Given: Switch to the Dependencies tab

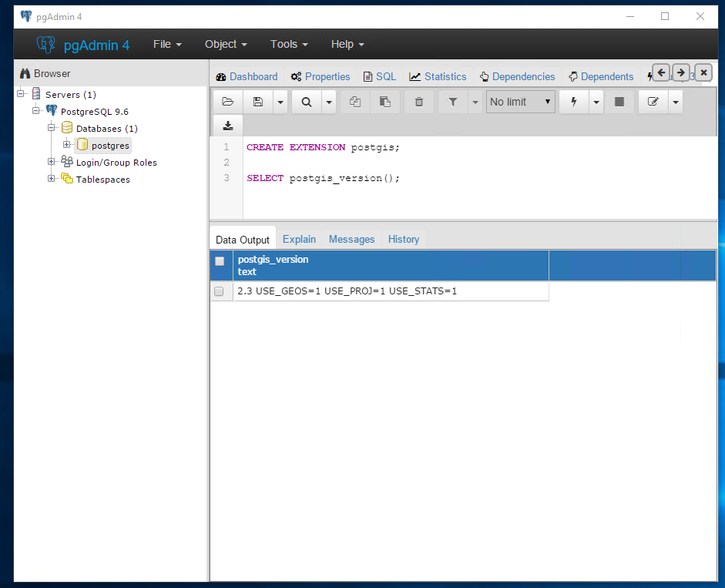Looking at the screenshot, I should [x=518, y=77].
